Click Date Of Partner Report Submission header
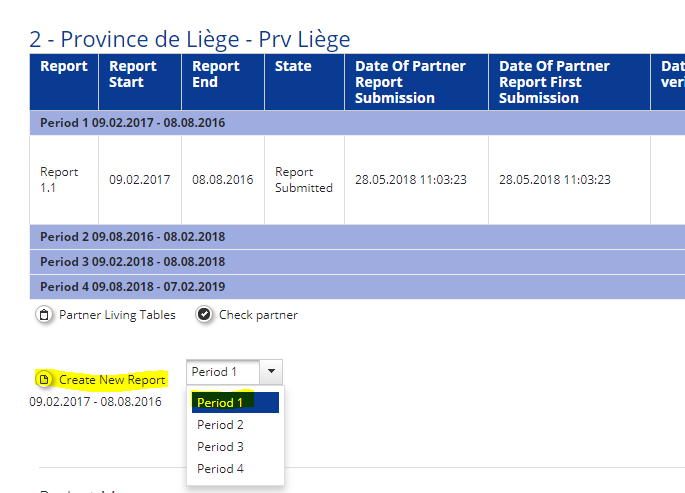 410,82
